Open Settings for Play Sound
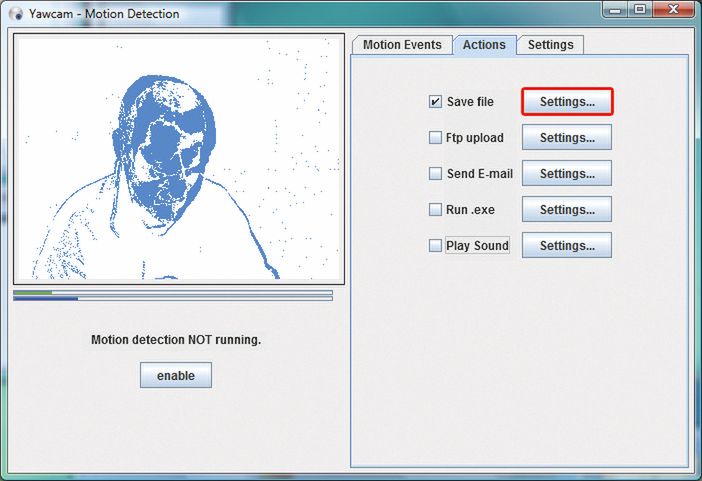The height and width of the screenshot is (481, 702). pos(567,245)
